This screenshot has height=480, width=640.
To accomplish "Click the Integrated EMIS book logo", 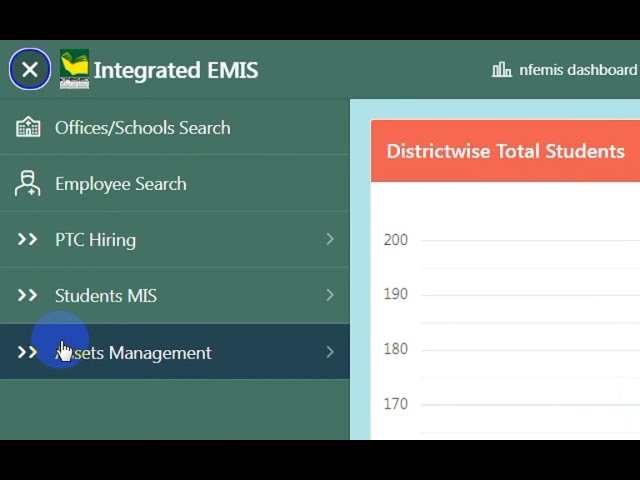I will point(74,69).
